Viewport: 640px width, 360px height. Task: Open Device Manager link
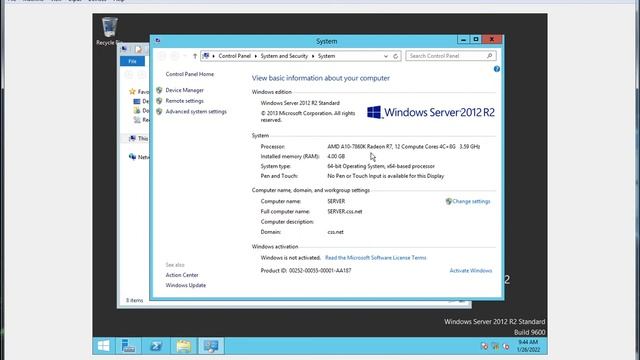point(184,90)
